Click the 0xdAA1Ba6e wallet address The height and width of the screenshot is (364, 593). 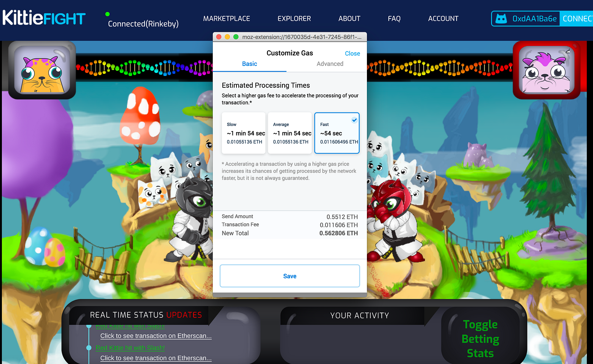534,19
